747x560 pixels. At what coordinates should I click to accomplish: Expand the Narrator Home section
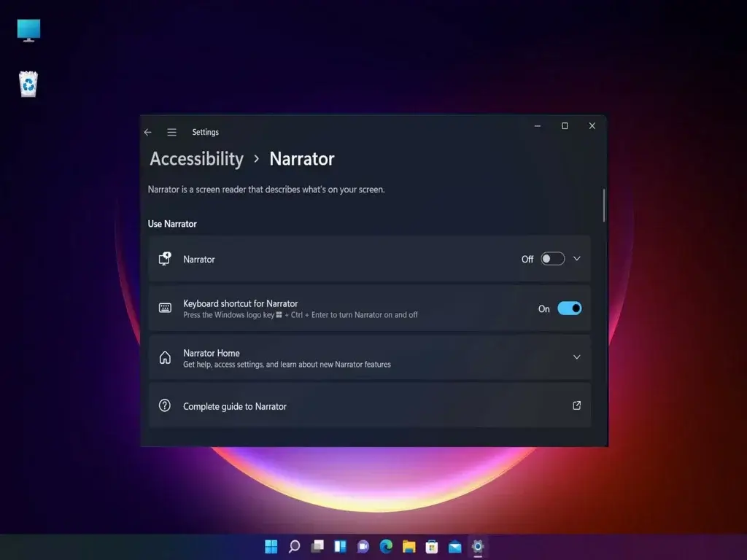click(576, 358)
